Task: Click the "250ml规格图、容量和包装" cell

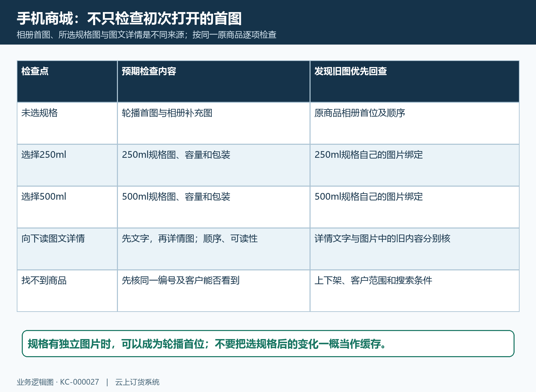Action: (x=213, y=165)
